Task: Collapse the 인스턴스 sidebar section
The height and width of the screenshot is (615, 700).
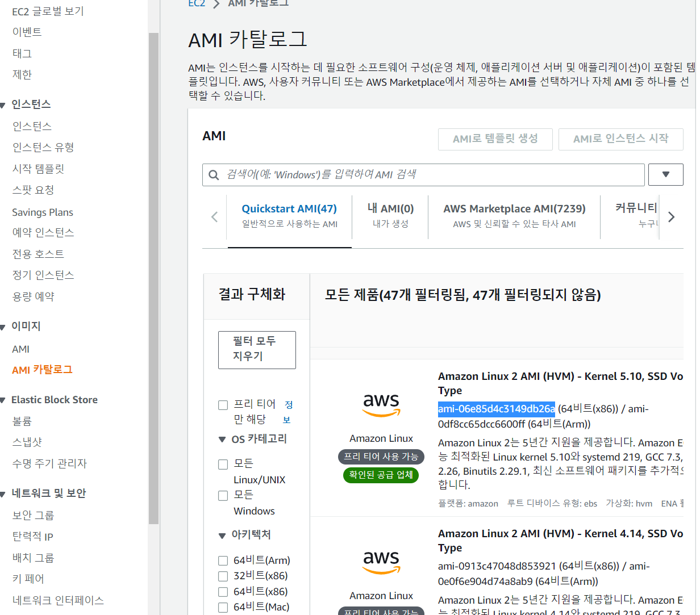Action: click(x=3, y=105)
